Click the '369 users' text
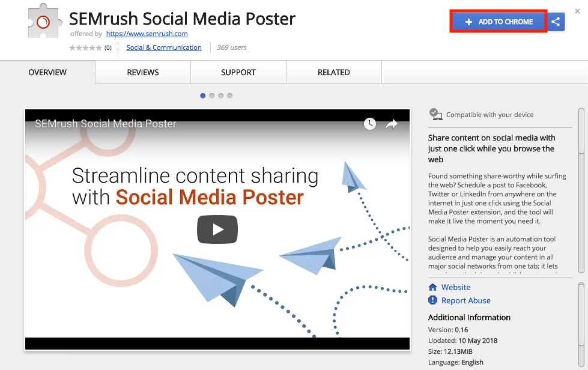Image resolution: width=588 pixels, height=370 pixels. click(232, 47)
